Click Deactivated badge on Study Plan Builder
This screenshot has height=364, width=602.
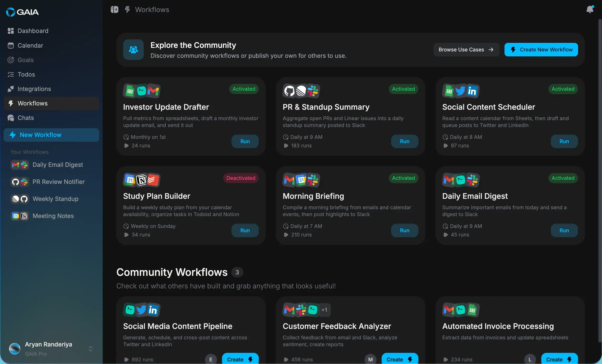point(241,178)
